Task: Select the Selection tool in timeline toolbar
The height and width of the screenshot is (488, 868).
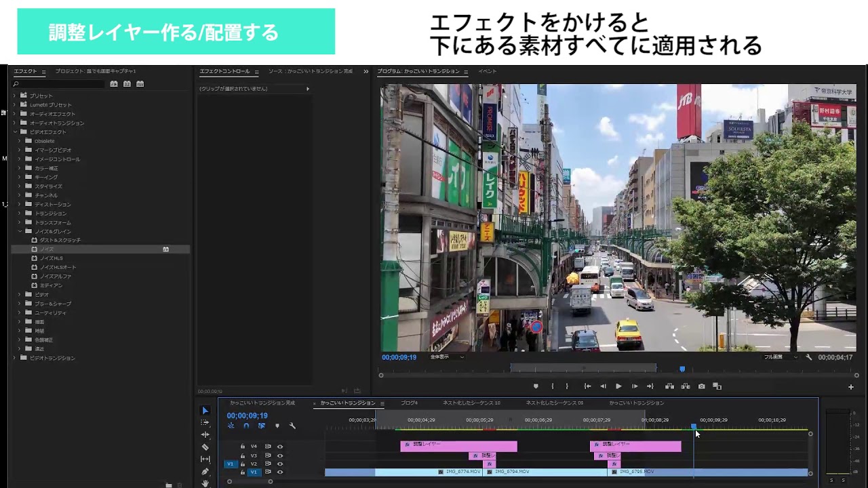Action: 205,411
